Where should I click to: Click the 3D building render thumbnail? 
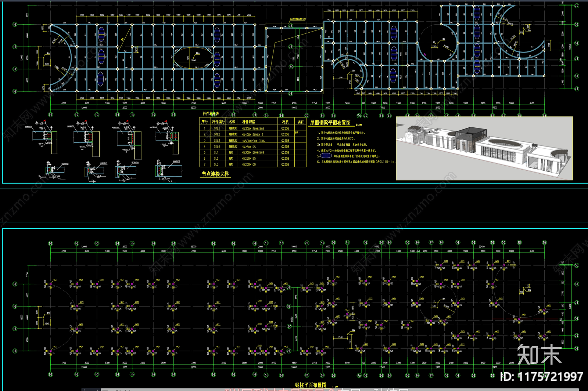point(484,148)
